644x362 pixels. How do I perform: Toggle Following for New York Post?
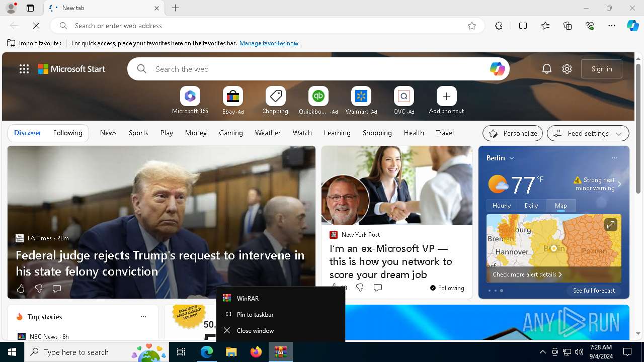pos(447,288)
